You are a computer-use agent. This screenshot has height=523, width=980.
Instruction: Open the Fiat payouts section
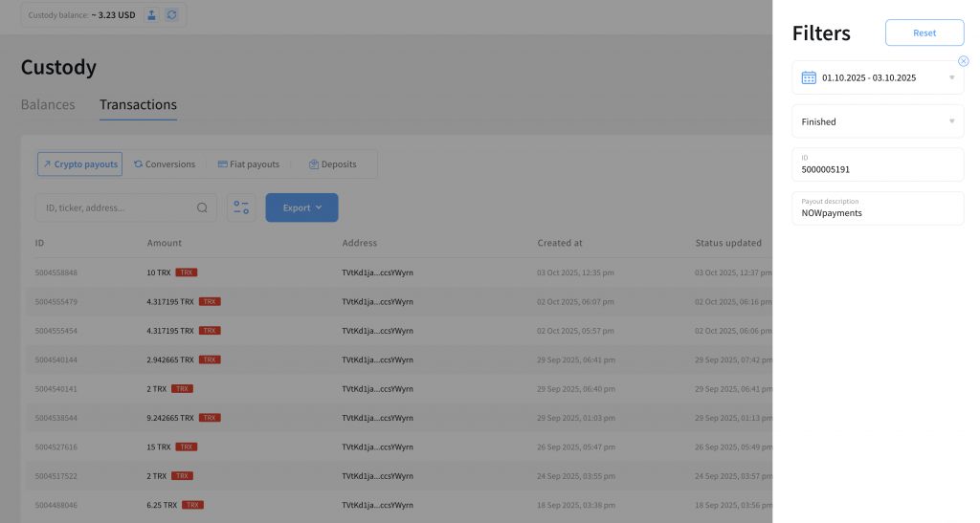(249, 164)
